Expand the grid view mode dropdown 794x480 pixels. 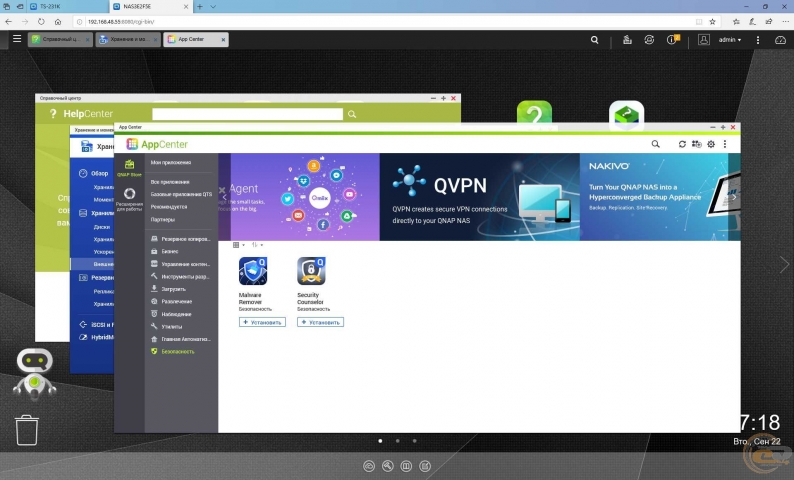239,245
